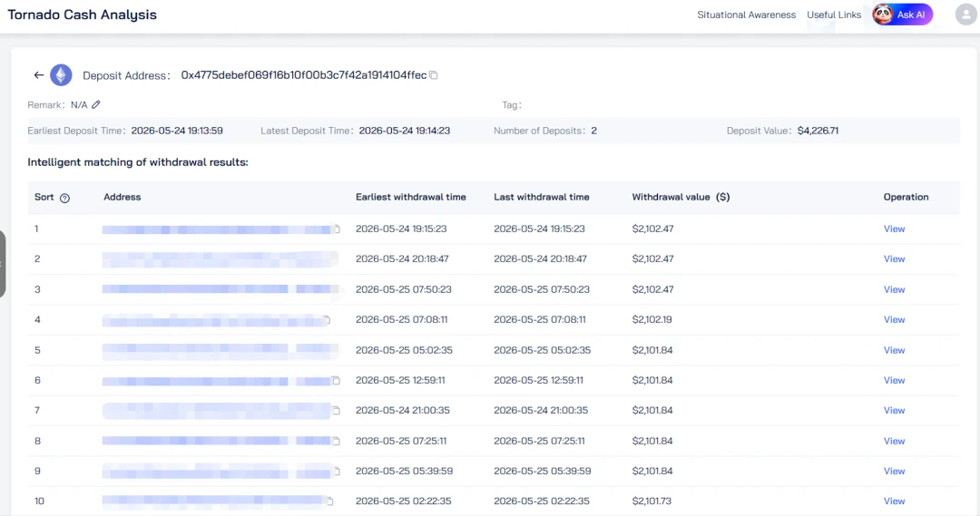View details for row 8 withdrawal
The image size is (980, 516).
(894, 441)
